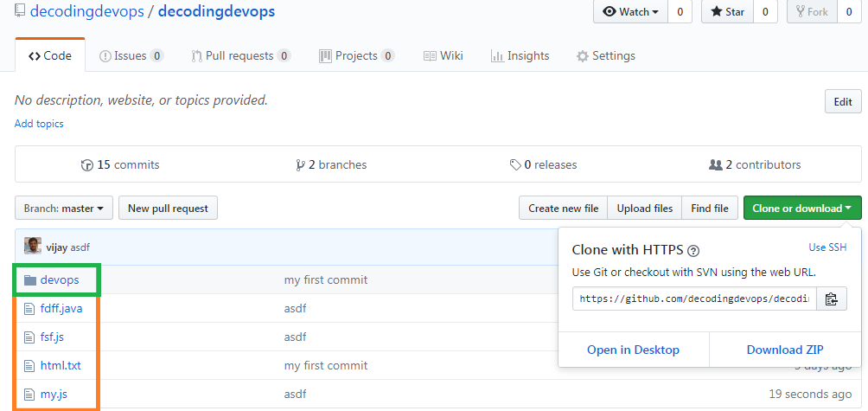
Task: Click Upload files button
Action: coord(645,209)
